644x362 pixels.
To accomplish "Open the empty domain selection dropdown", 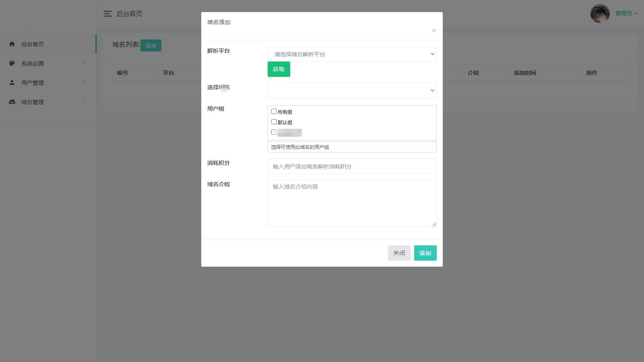I will click(352, 90).
